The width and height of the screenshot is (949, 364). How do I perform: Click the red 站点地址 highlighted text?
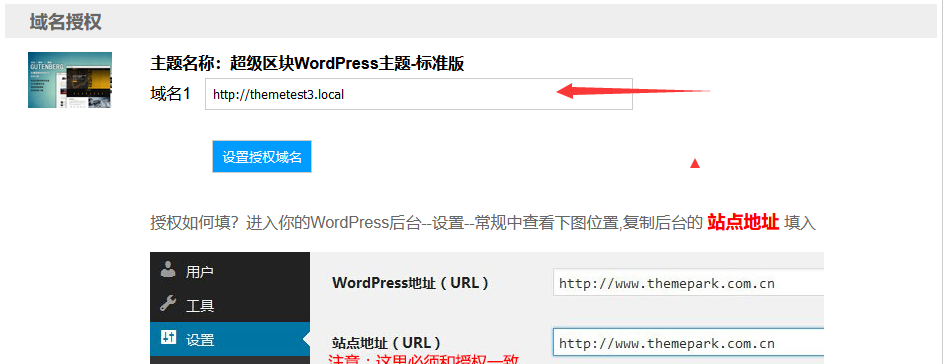(x=743, y=222)
